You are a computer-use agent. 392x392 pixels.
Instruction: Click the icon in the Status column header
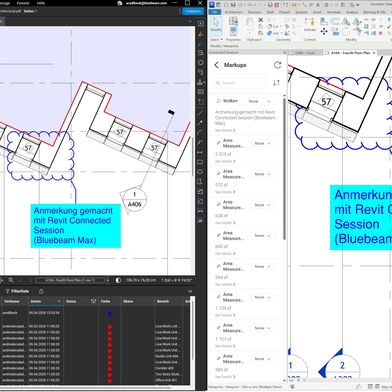pyautogui.click(x=93, y=301)
